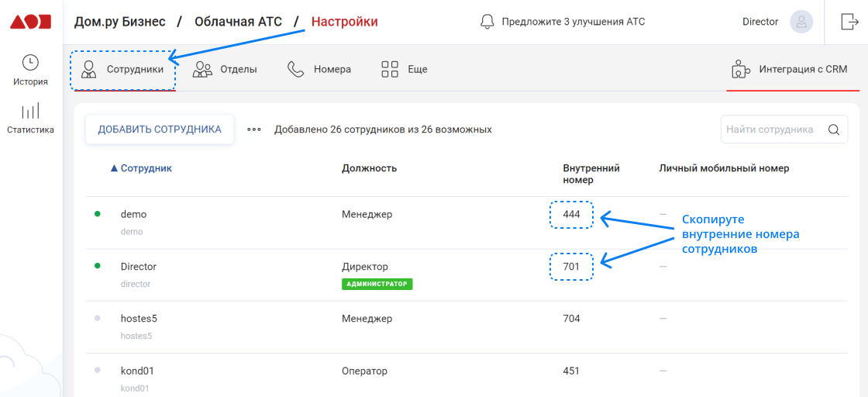This screenshot has height=397, width=868.
Task: Click the green status dot for demo
Action: click(98, 214)
